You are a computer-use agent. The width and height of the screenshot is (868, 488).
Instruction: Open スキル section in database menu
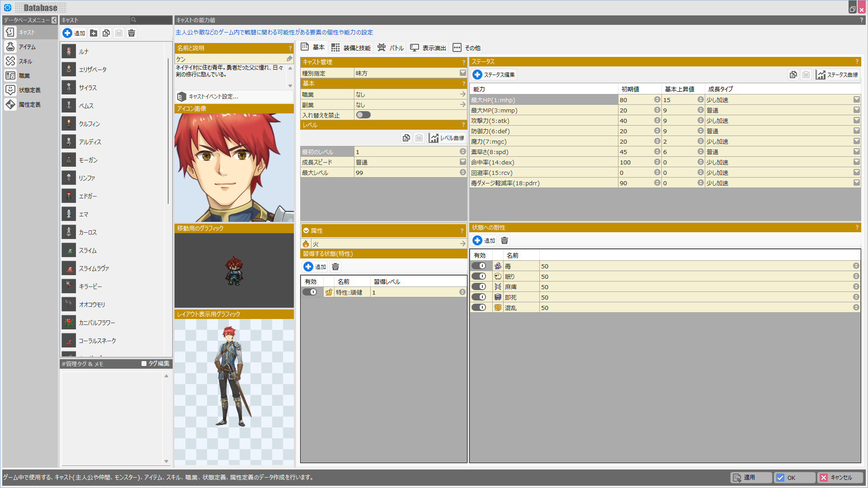(25, 61)
